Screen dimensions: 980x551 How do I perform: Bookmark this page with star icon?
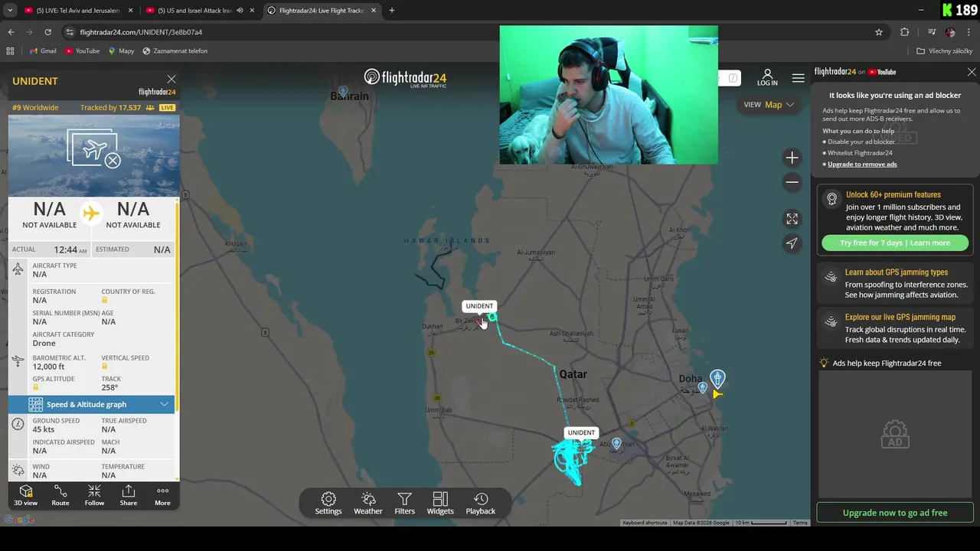879,32
